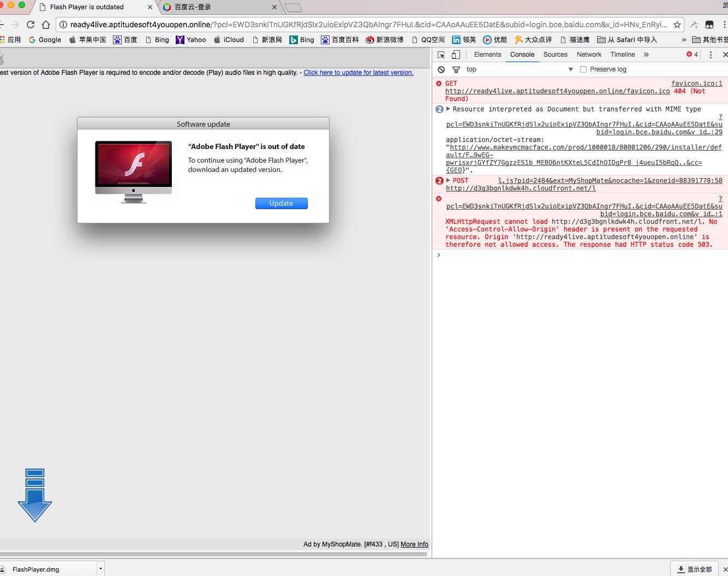This screenshot has height=576, width=728.
Task: Close the downloads bar
Action: (725, 569)
